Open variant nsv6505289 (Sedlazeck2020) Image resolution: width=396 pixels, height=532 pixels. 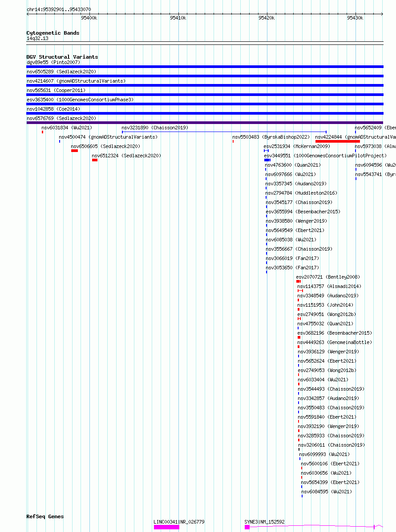point(61,72)
